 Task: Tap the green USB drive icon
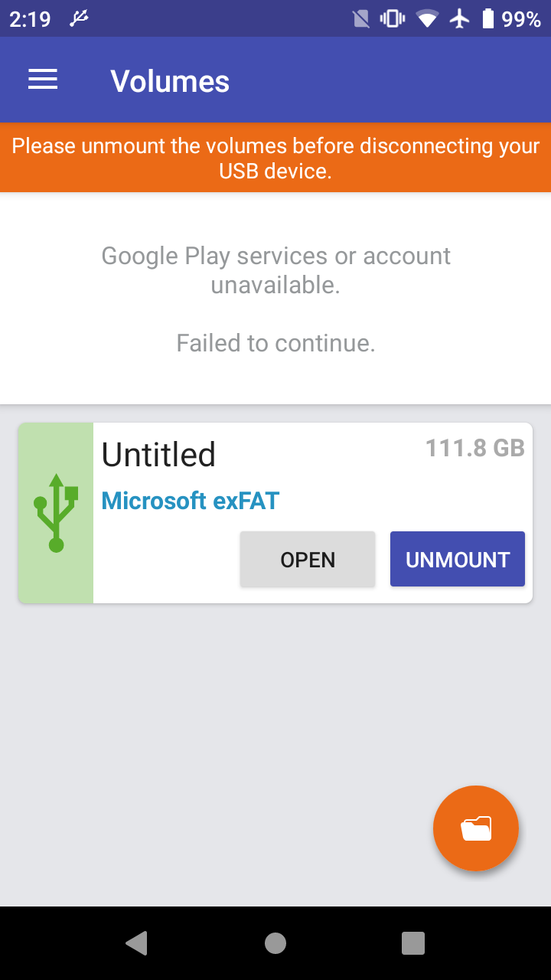tap(56, 513)
